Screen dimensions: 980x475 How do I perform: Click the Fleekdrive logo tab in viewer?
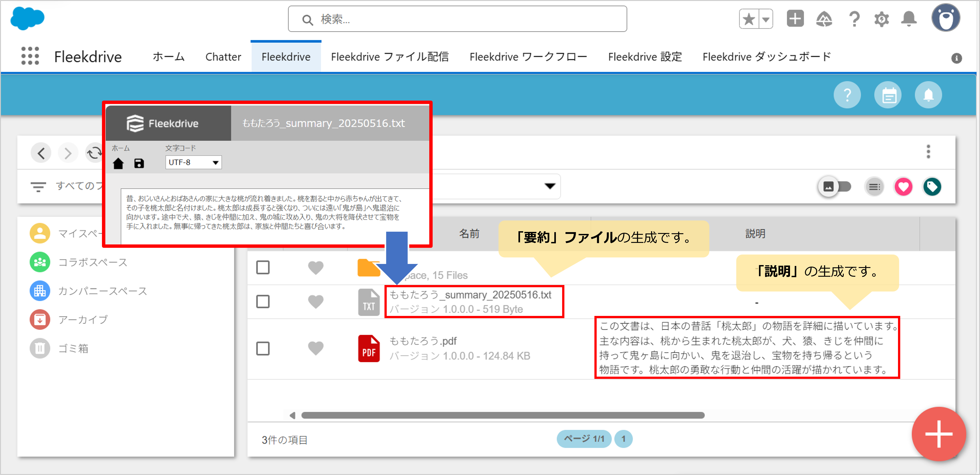pos(168,123)
